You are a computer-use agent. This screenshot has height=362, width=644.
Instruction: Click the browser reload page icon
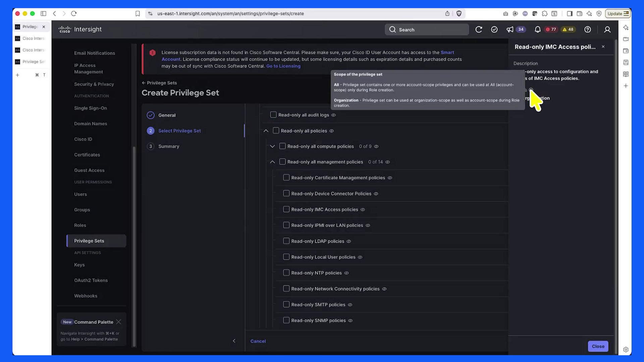pos(74,13)
